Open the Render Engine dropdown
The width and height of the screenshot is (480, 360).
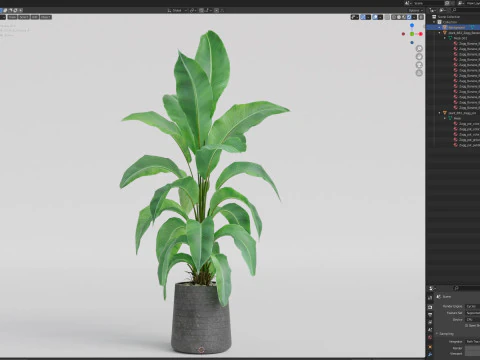tap(473, 306)
